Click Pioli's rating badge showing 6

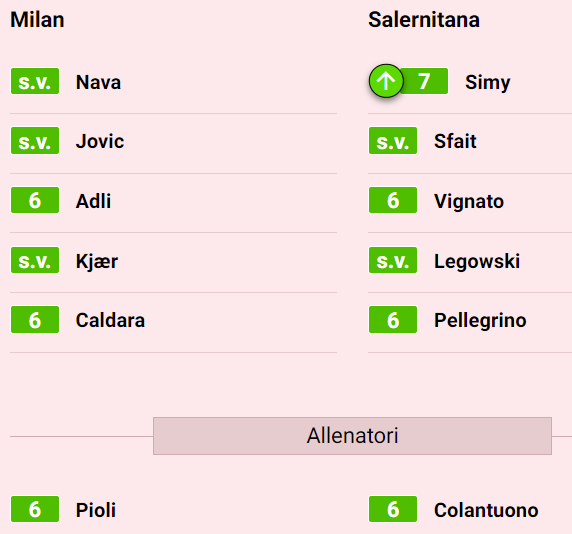35,509
